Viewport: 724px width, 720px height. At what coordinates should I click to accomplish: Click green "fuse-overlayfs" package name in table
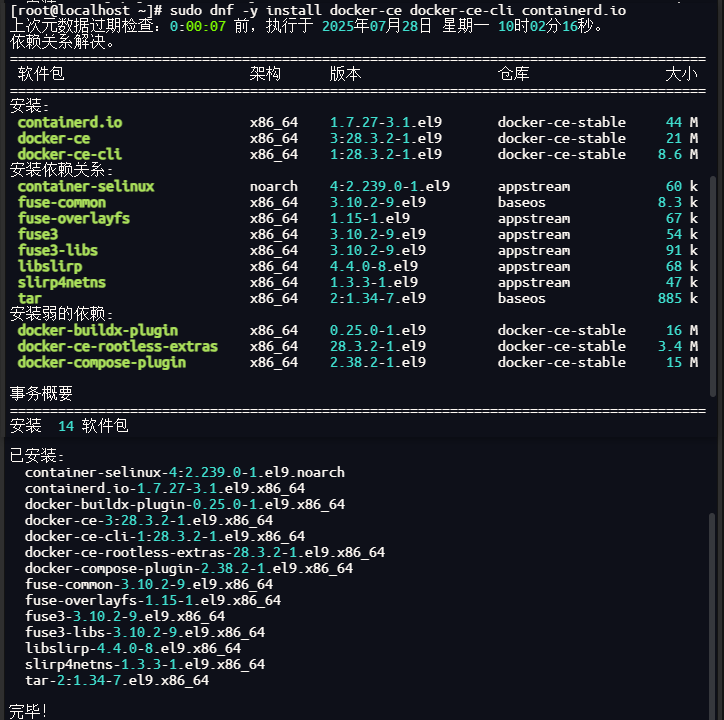(x=74, y=218)
